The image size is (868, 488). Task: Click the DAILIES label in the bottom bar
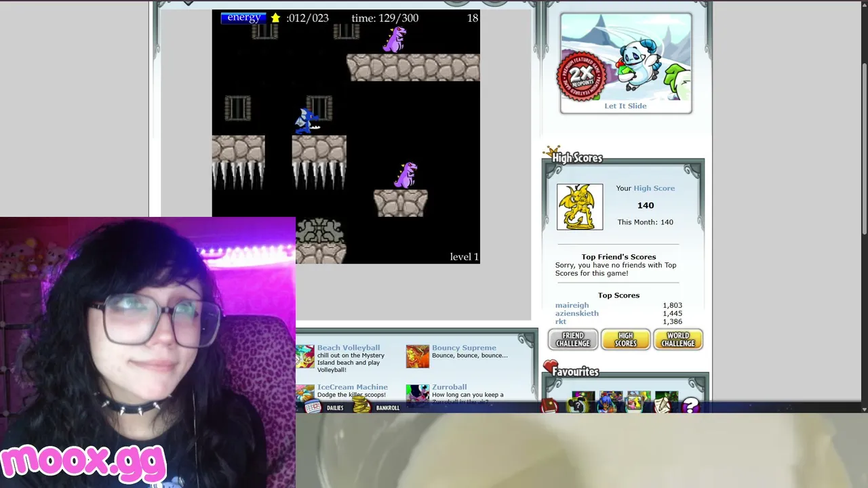335,408
